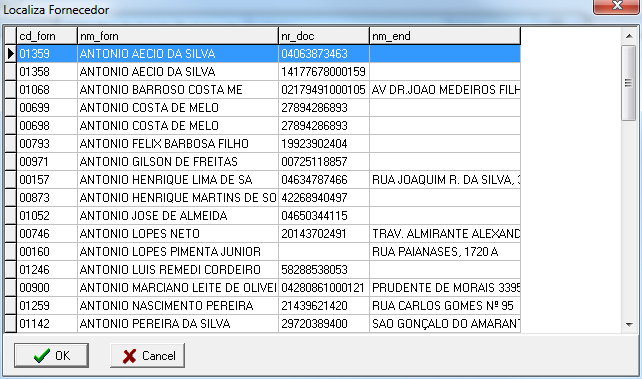Select the row selector for supplier 01358

point(10,72)
